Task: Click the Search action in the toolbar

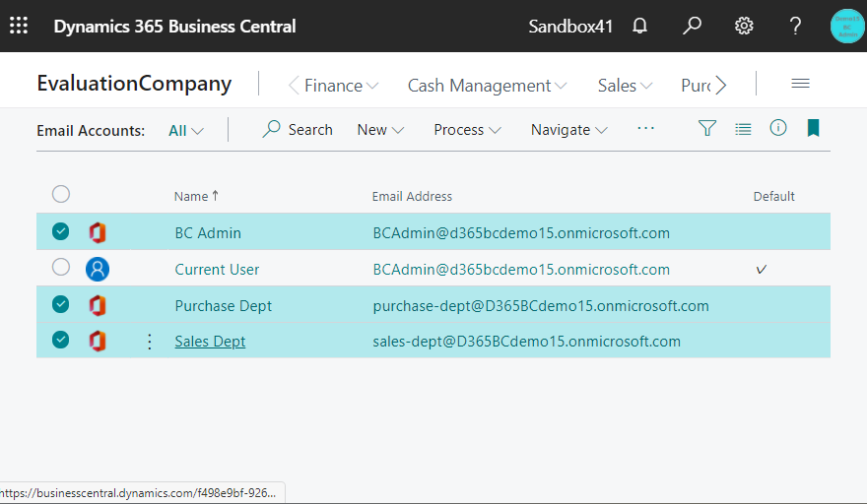Action: (x=298, y=129)
